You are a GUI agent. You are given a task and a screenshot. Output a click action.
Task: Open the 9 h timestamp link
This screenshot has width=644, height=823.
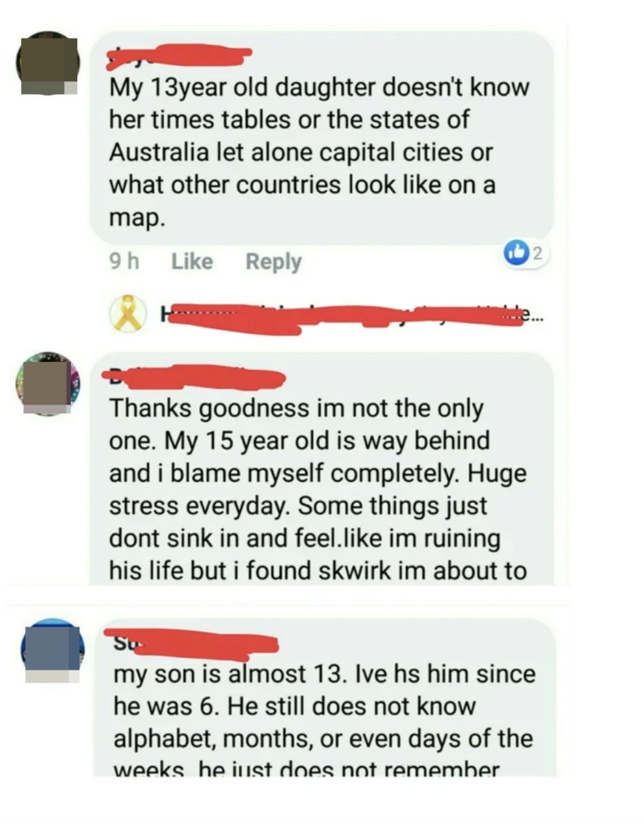[x=124, y=262]
